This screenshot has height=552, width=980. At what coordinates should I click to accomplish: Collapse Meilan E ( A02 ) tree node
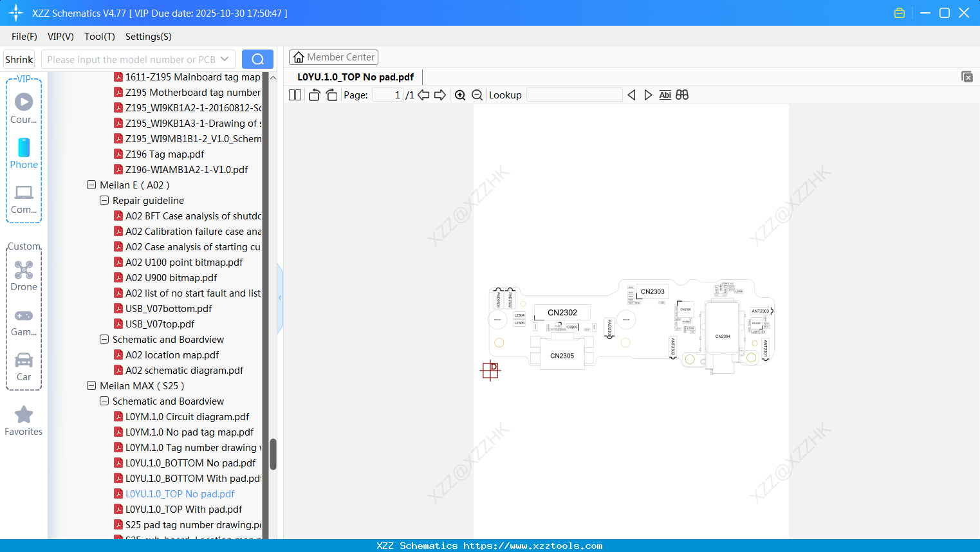pyautogui.click(x=91, y=185)
